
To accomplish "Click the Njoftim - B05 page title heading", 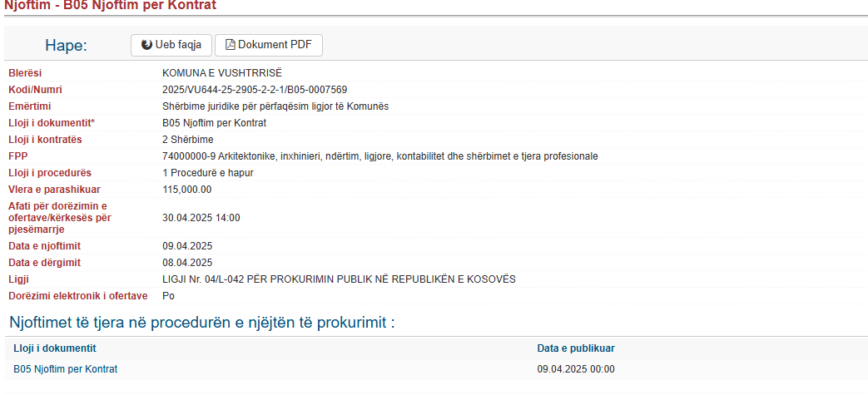I will click(110, 6).
